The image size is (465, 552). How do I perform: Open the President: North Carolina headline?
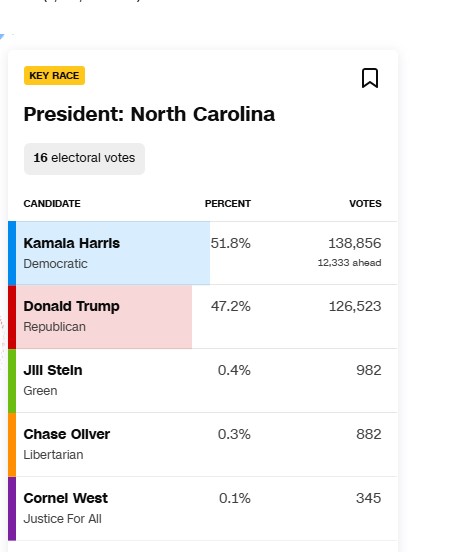coord(149,114)
